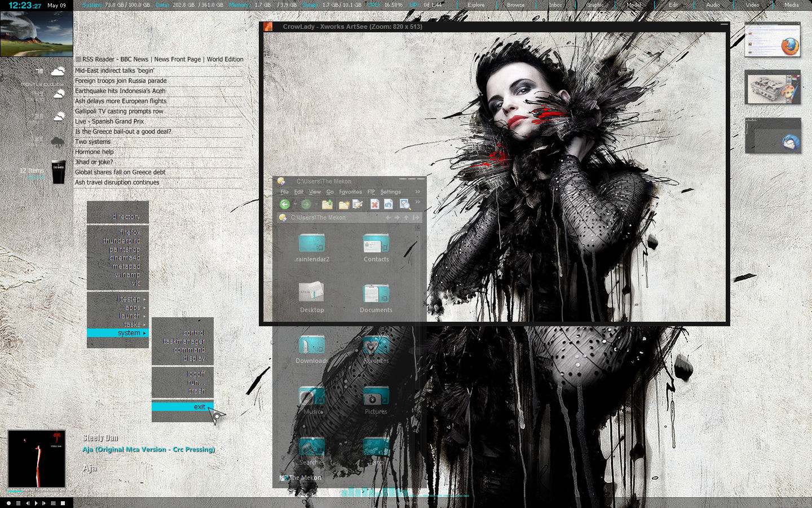
Task: Expand the forward history dropdown arrow
Action: coord(316,204)
